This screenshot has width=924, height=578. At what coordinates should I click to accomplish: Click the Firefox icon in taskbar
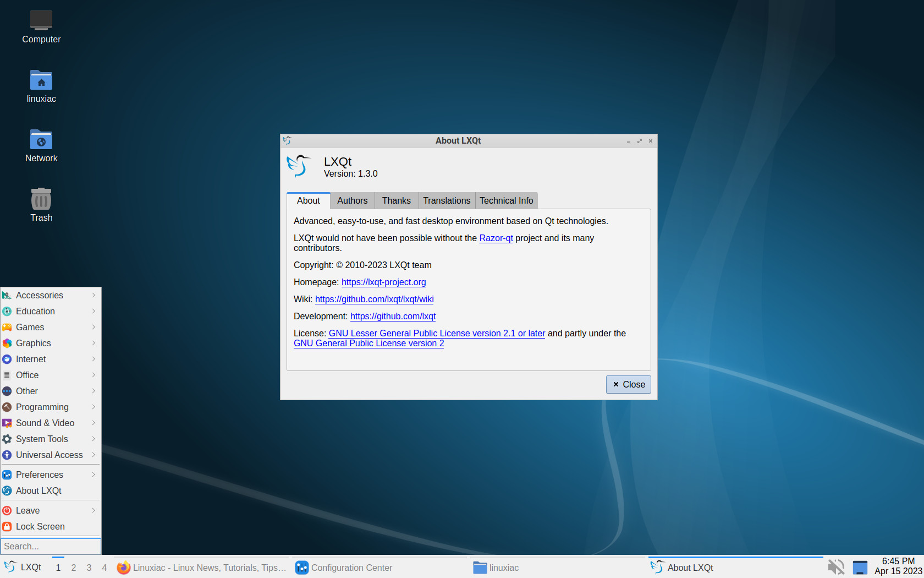[124, 568]
